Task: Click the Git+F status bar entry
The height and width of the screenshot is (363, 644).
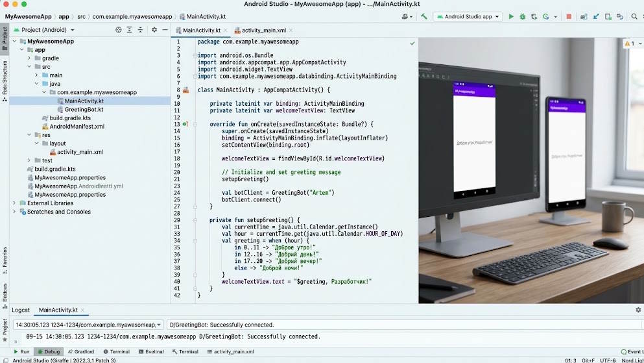Action: 588,360
